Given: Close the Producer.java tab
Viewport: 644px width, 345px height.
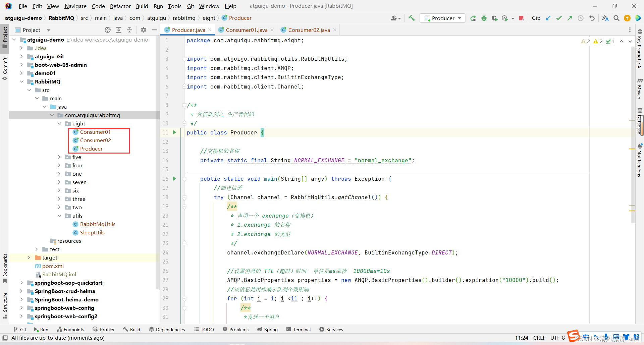Looking at the screenshot, I should (x=210, y=30).
